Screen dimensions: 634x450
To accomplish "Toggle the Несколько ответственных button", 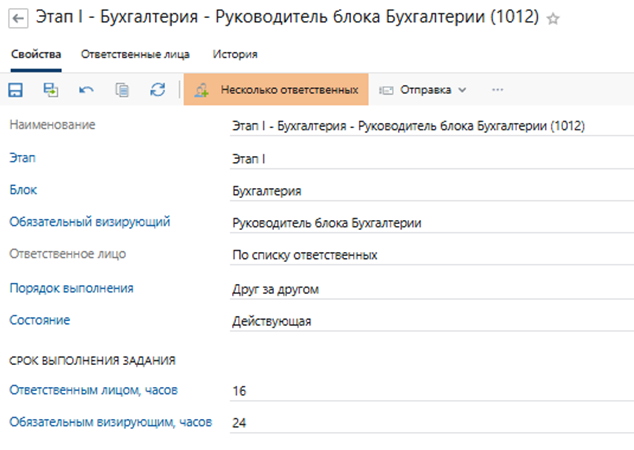I will click(276, 90).
